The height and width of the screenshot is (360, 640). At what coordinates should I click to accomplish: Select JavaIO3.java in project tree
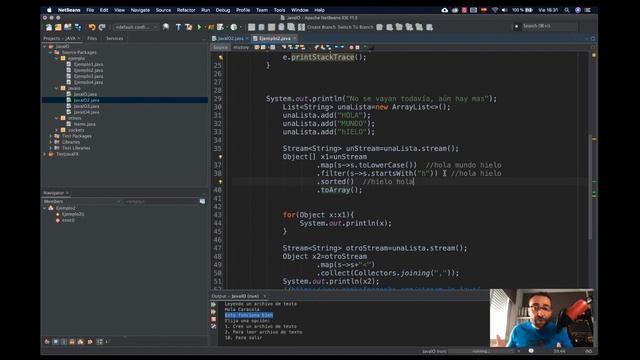point(87,106)
